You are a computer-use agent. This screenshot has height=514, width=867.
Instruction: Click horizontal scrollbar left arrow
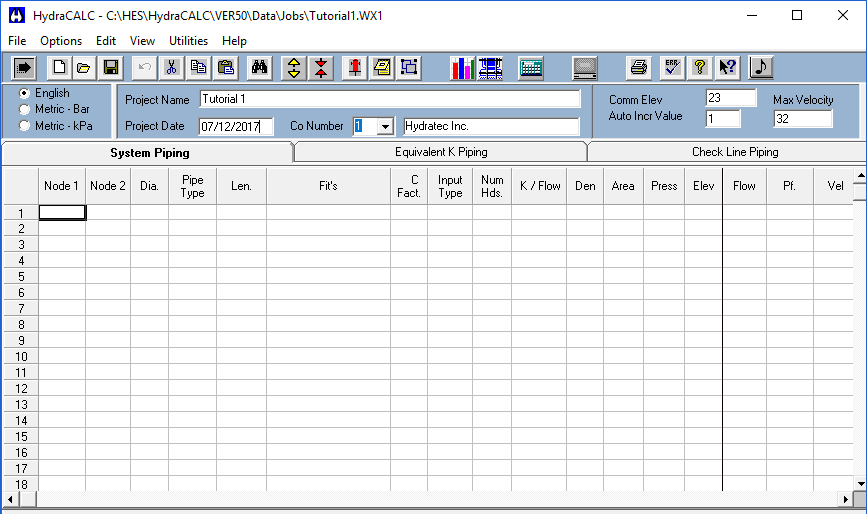(10, 500)
